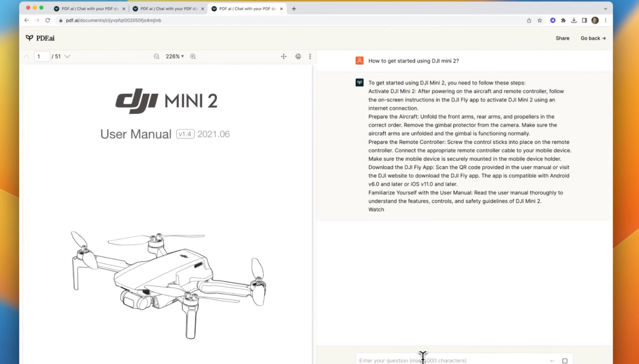
Task: Click the zoom in magnifier icon
Action: [193, 56]
